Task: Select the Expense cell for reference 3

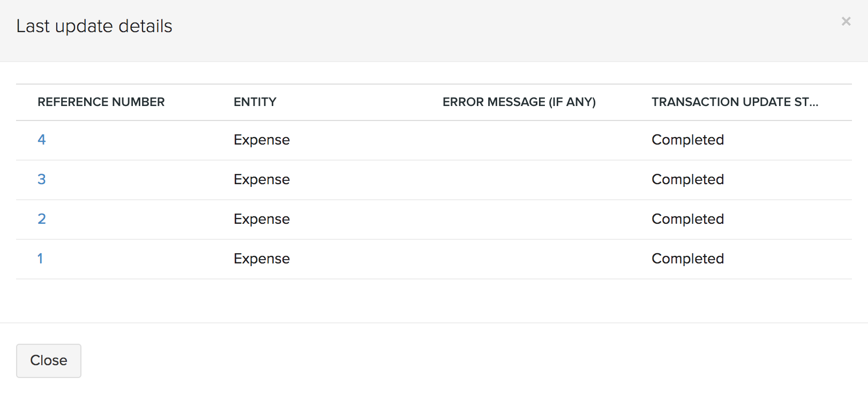Action: (261, 179)
